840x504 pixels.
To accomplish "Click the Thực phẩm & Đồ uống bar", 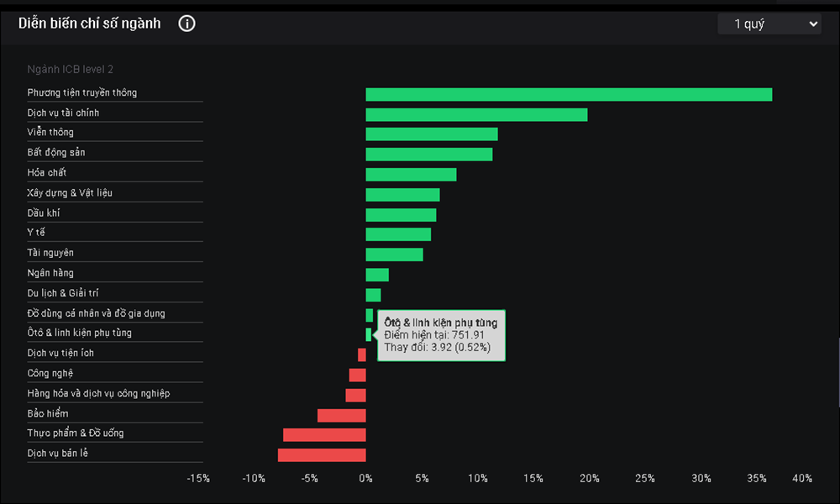I will click(324, 435).
